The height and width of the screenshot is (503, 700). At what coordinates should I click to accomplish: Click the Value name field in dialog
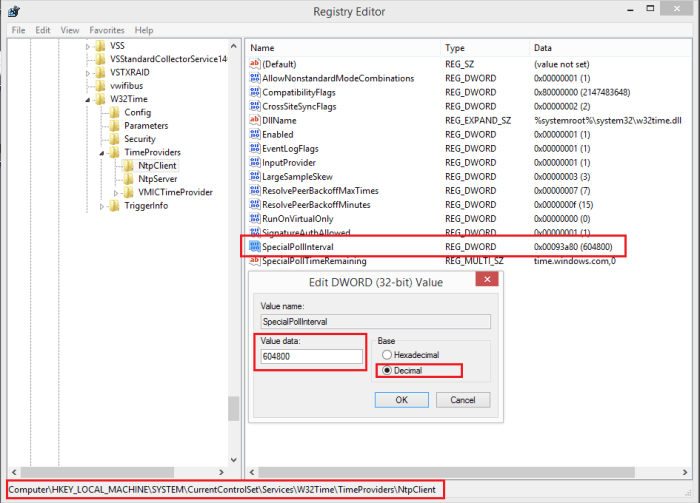tap(375, 321)
